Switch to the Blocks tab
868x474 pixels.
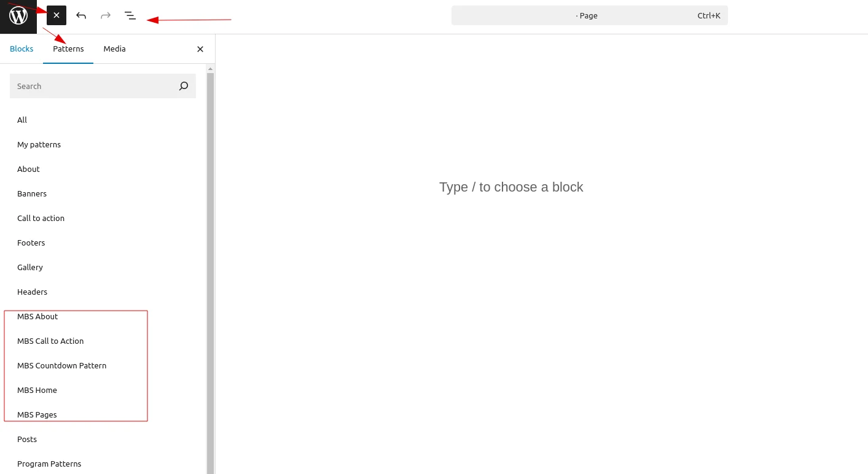point(22,49)
